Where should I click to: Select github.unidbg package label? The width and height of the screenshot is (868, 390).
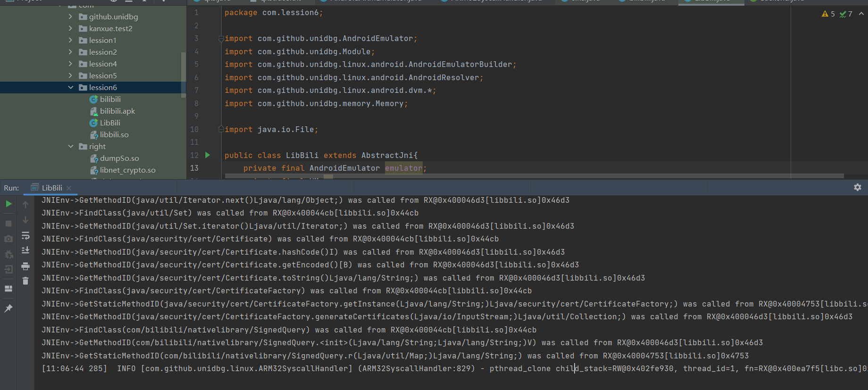coord(114,17)
